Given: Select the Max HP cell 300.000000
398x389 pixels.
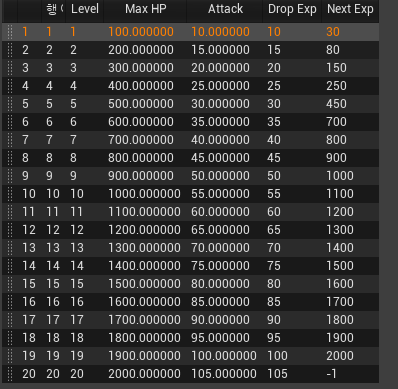Looking at the screenshot, I should pyautogui.click(x=141, y=68).
